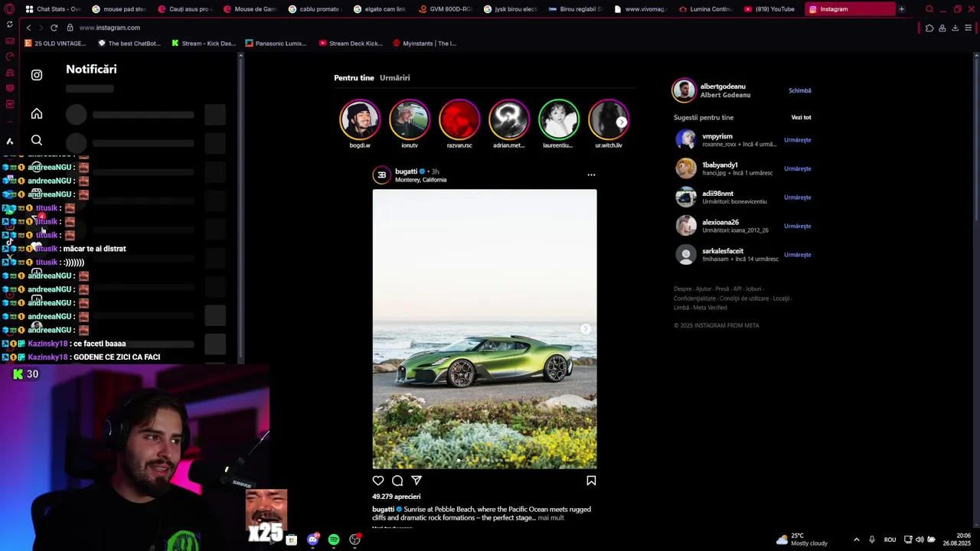Expand the hidden system tray icons chevron
This screenshot has height=551, width=980.
point(856,540)
